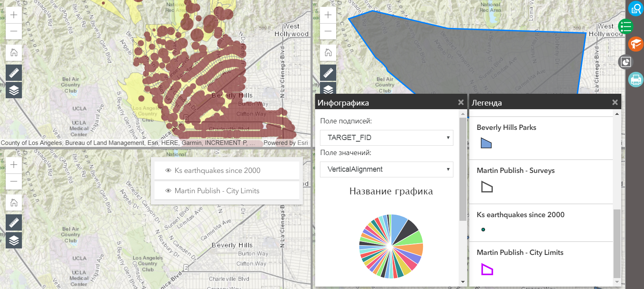The width and height of the screenshot is (644, 289).
Task: Click Martin Publish - City Limits magenta swatch
Action: [487, 270]
